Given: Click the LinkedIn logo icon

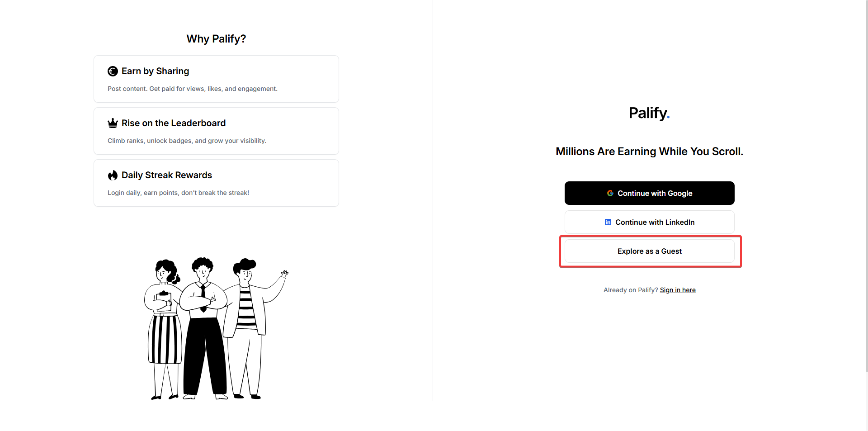Looking at the screenshot, I should pyautogui.click(x=608, y=222).
